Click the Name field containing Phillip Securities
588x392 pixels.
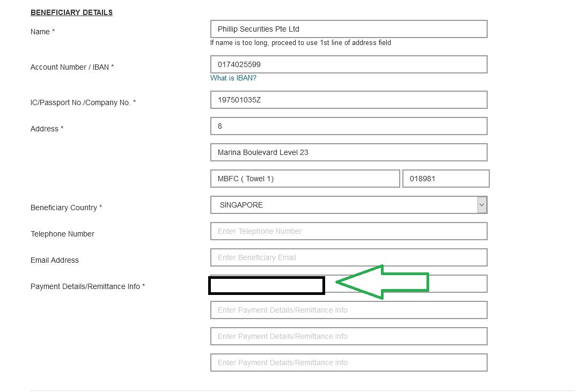pyautogui.click(x=349, y=29)
